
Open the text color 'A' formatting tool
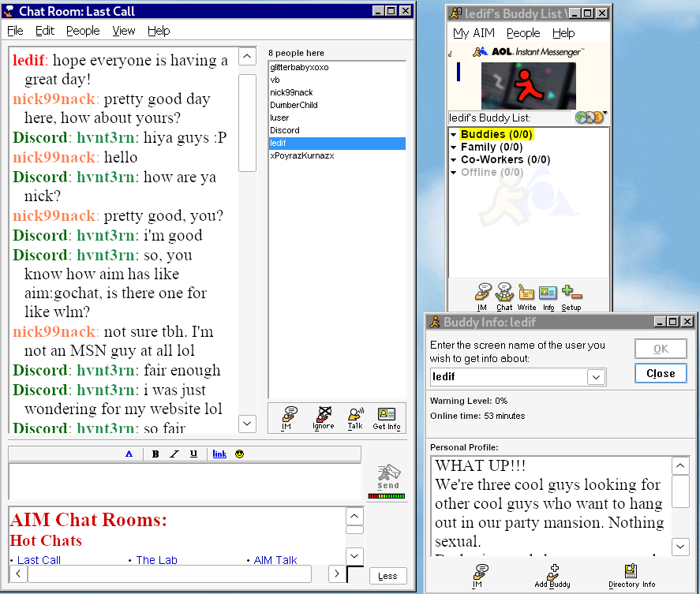(129, 454)
